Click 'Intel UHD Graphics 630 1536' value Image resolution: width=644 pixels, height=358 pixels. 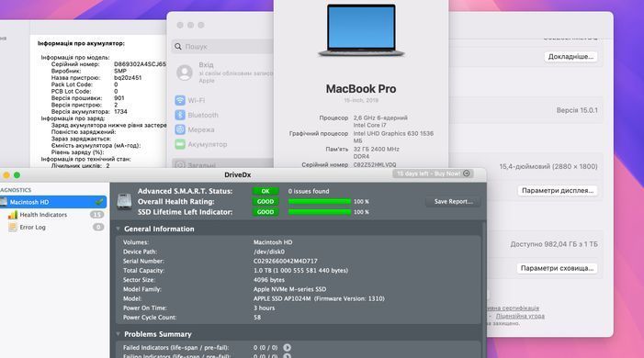(393, 133)
